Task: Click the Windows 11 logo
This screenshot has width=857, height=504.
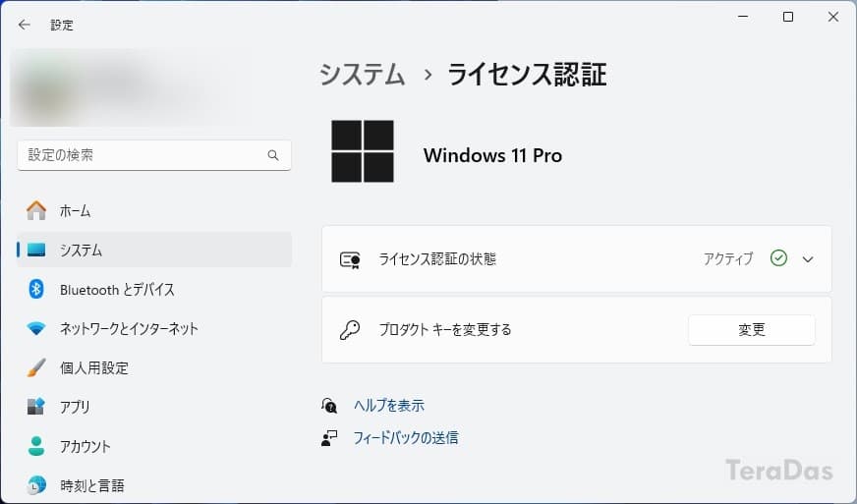Action: (x=363, y=151)
